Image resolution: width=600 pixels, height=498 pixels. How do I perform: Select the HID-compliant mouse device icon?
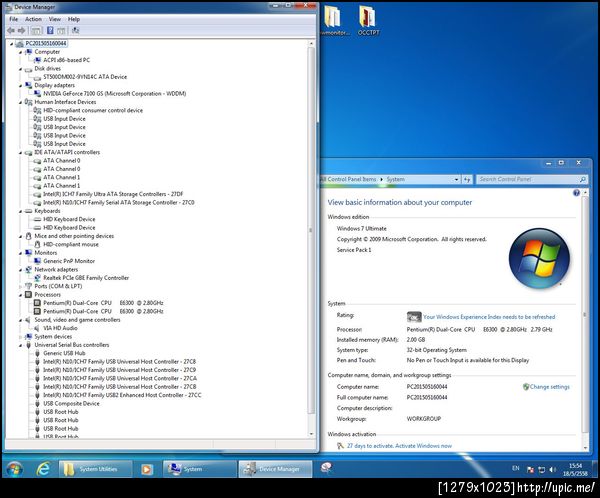click(x=37, y=244)
